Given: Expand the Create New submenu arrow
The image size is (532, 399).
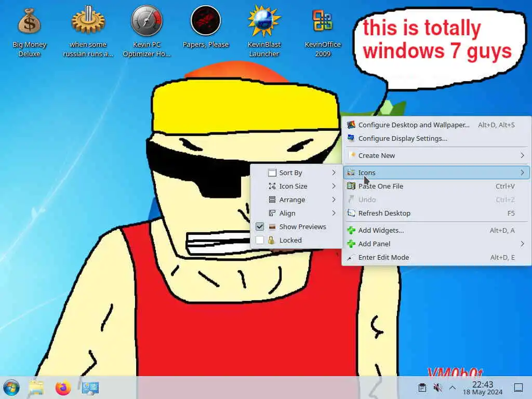Looking at the screenshot, I should coord(522,155).
